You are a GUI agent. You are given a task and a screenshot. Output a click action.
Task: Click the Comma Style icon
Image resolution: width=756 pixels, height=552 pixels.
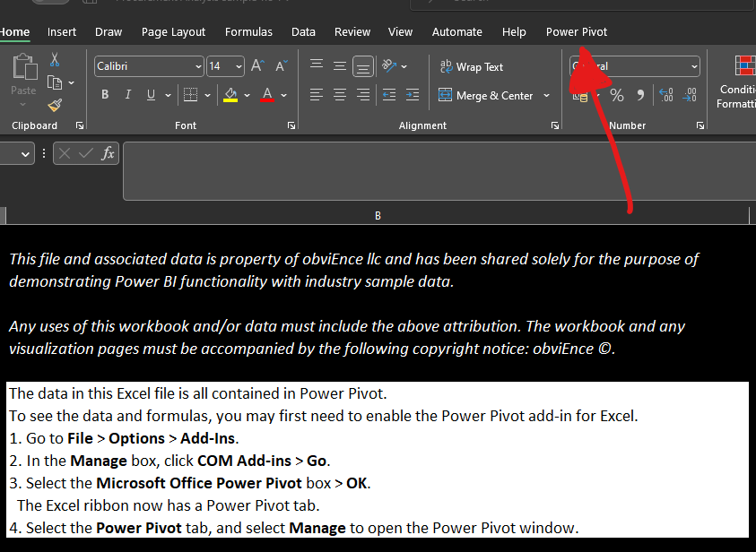click(x=640, y=95)
